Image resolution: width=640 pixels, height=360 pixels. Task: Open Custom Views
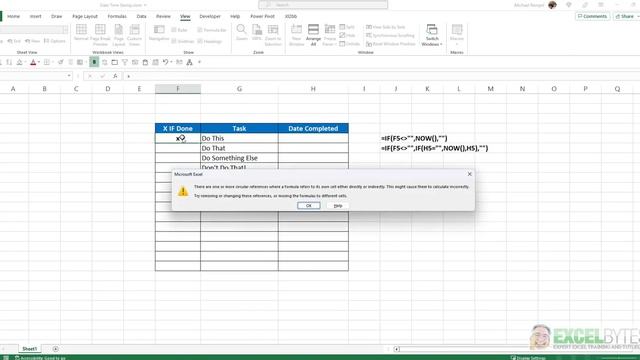[134, 35]
